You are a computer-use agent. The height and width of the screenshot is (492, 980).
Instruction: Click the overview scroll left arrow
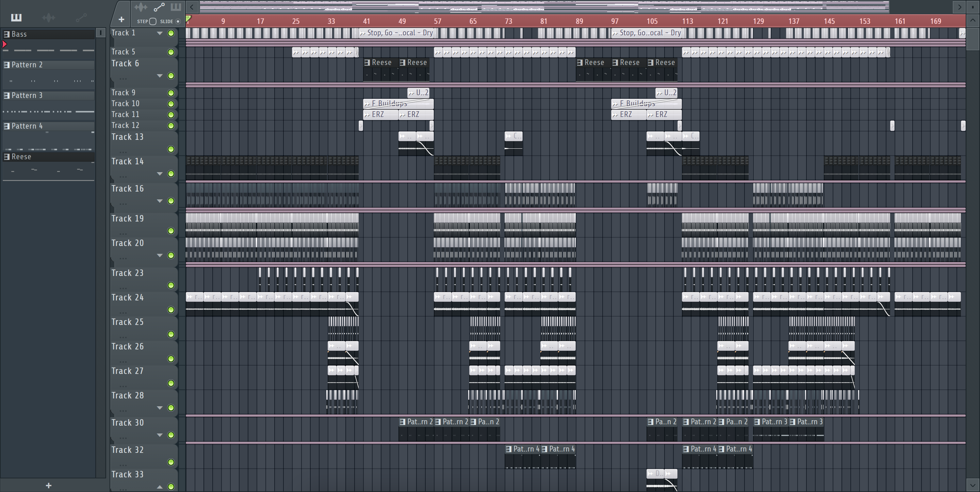click(x=192, y=7)
